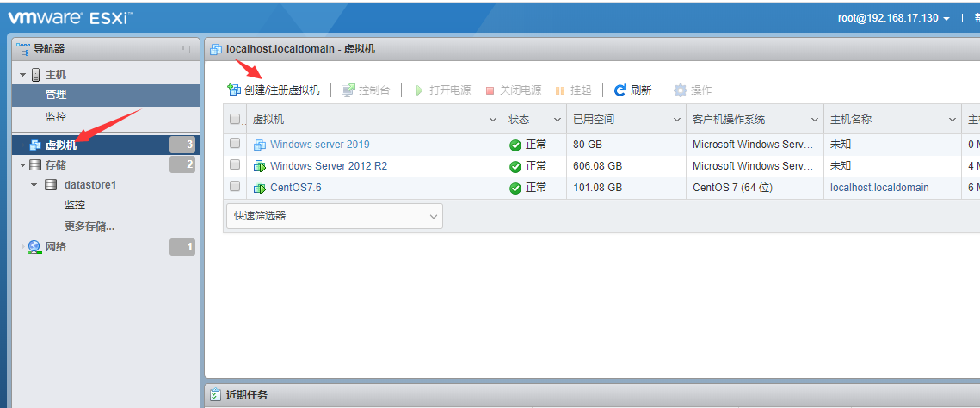
Task: Check the Windows server 2019 row checkbox
Action: click(x=235, y=143)
